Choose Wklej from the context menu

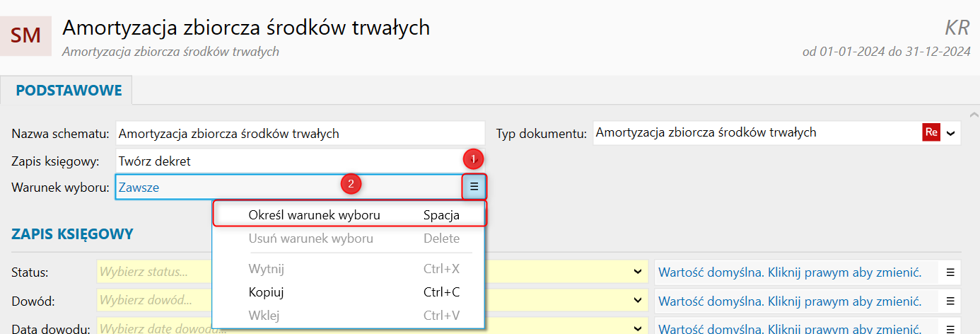(349, 314)
